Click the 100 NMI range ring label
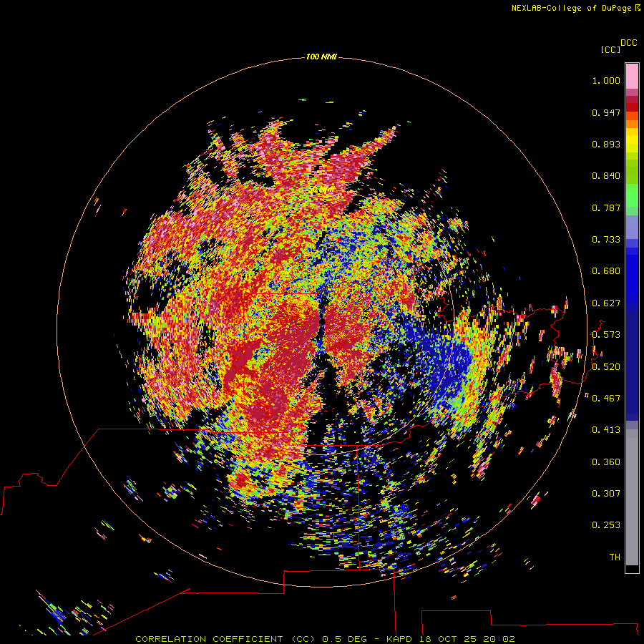The height and width of the screenshot is (644, 644). [x=321, y=57]
